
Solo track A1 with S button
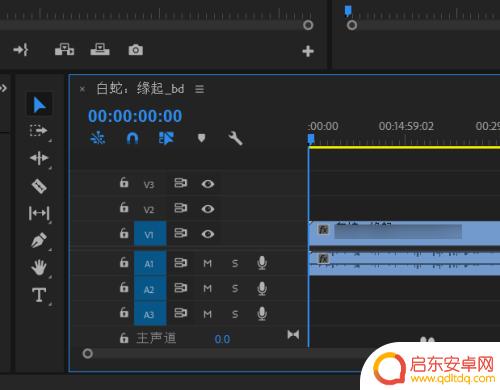235,263
